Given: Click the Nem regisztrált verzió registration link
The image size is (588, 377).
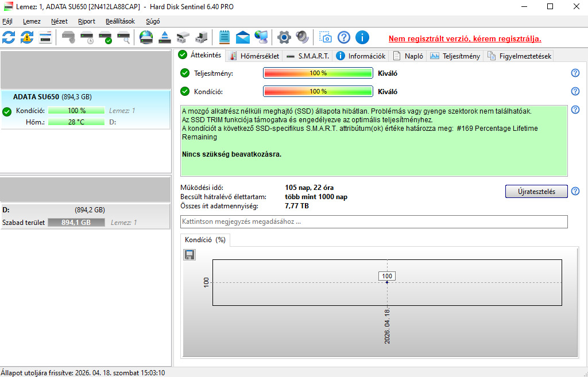Looking at the screenshot, I should [465, 38].
